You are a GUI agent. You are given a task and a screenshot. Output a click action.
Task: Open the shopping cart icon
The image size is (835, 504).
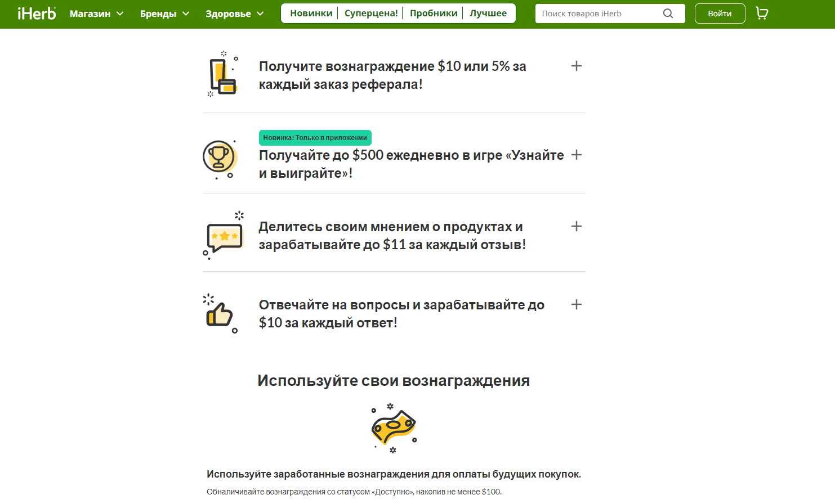[x=762, y=13]
